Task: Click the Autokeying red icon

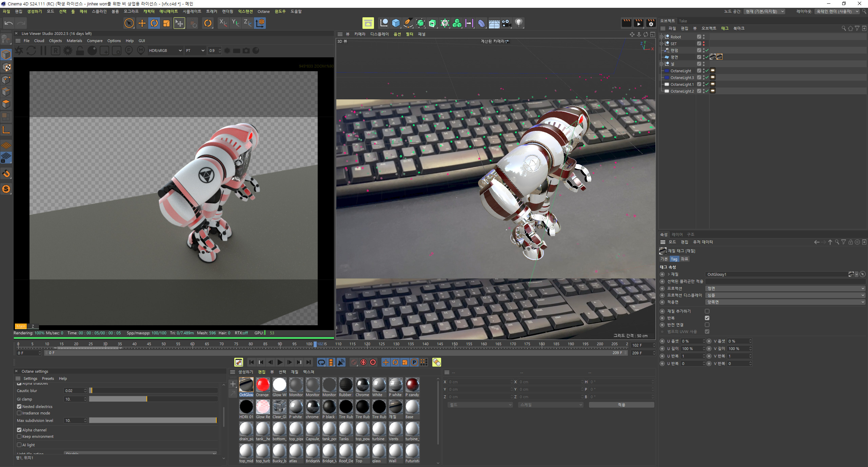Action: point(363,363)
